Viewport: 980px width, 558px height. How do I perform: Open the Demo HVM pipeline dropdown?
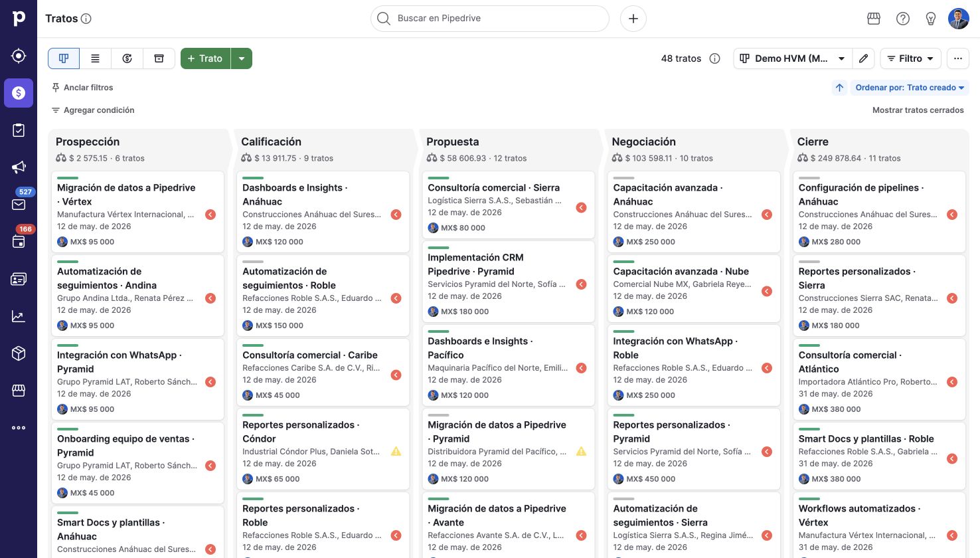(x=793, y=58)
